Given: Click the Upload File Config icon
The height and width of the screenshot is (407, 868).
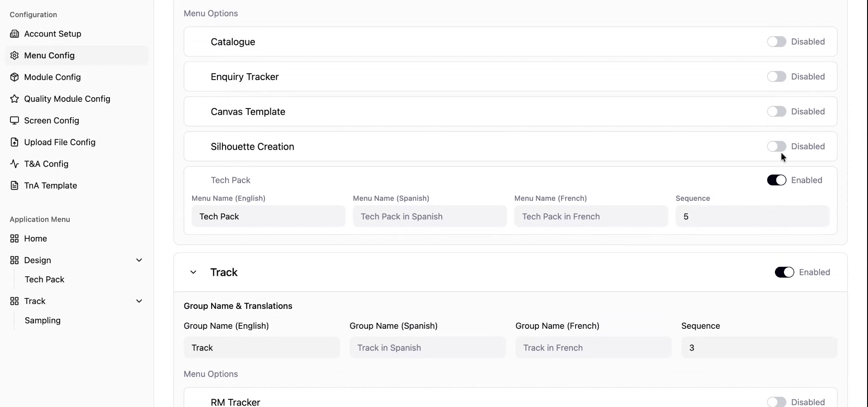Looking at the screenshot, I should tap(15, 142).
